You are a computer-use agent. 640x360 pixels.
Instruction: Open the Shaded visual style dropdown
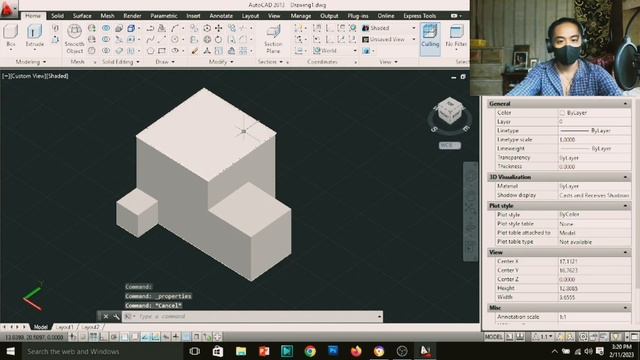[389, 28]
